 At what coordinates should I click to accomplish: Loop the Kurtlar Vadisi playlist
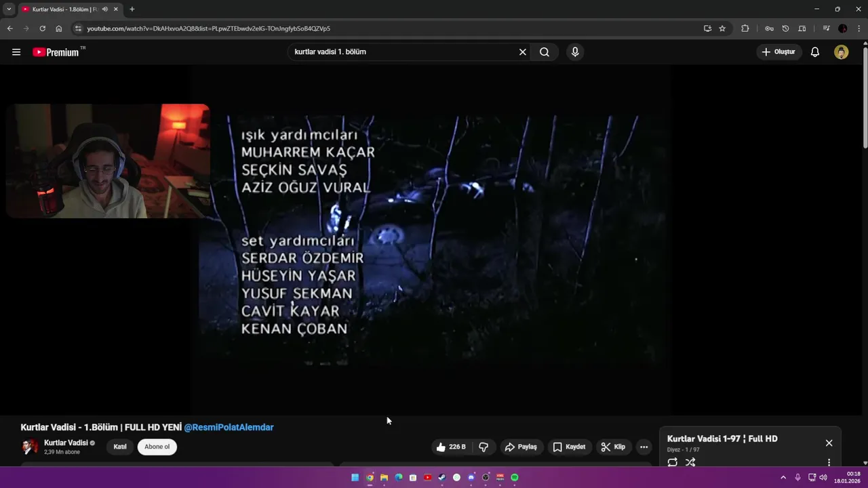[x=672, y=462]
